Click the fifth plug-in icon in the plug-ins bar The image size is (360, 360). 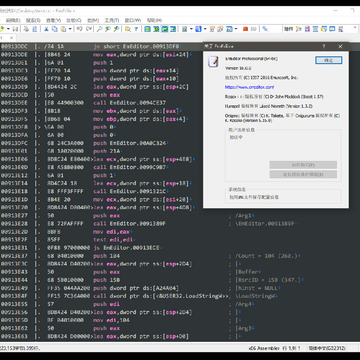tap(332, 29)
